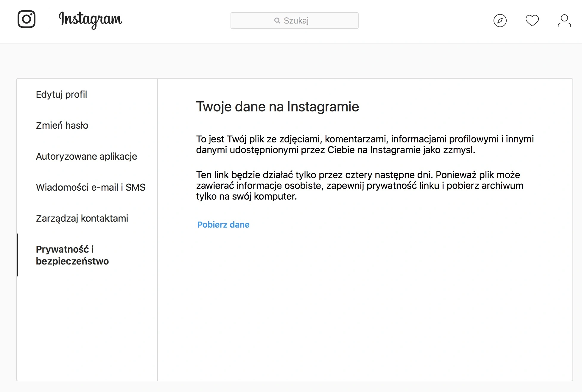Open the profile person icon
This screenshot has width=582, height=392.
(x=564, y=21)
